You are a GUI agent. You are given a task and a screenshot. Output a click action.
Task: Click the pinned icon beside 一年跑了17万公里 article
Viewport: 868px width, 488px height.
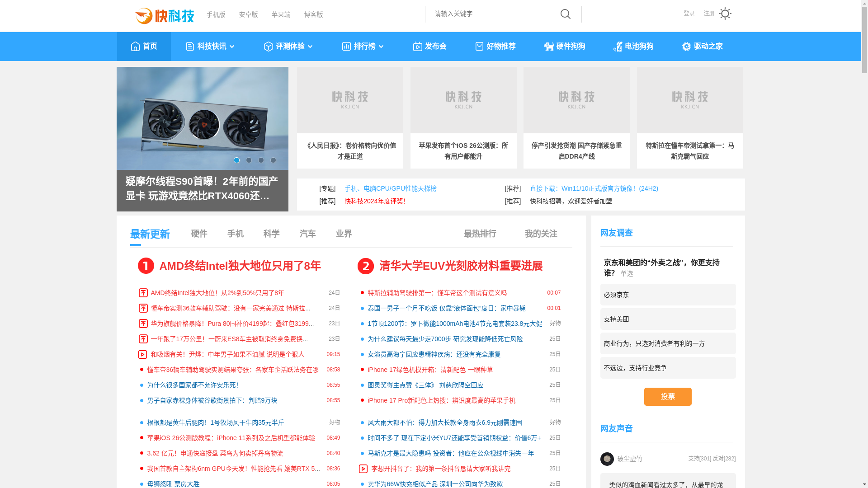pyautogui.click(x=143, y=339)
